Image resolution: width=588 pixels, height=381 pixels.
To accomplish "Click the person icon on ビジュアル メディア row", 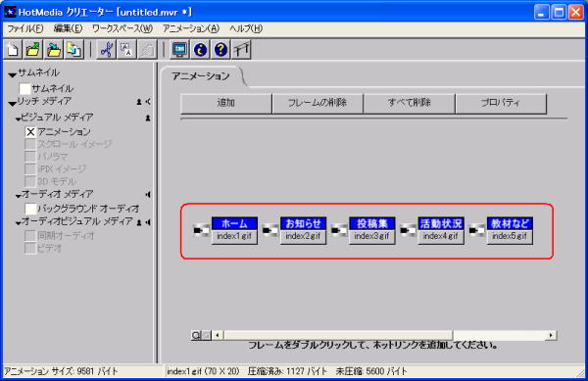I will coord(148,118).
